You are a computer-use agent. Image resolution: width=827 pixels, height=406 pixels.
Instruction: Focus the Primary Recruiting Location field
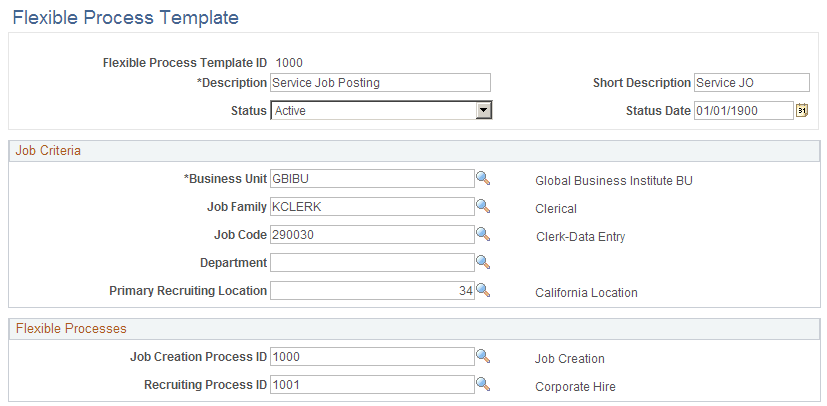pyautogui.click(x=372, y=291)
